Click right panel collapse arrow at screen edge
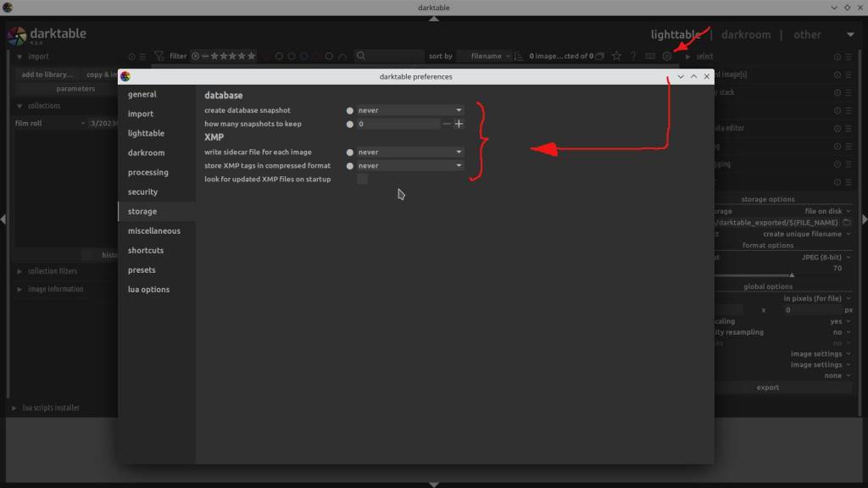Screen dimensions: 868x488 864,219
